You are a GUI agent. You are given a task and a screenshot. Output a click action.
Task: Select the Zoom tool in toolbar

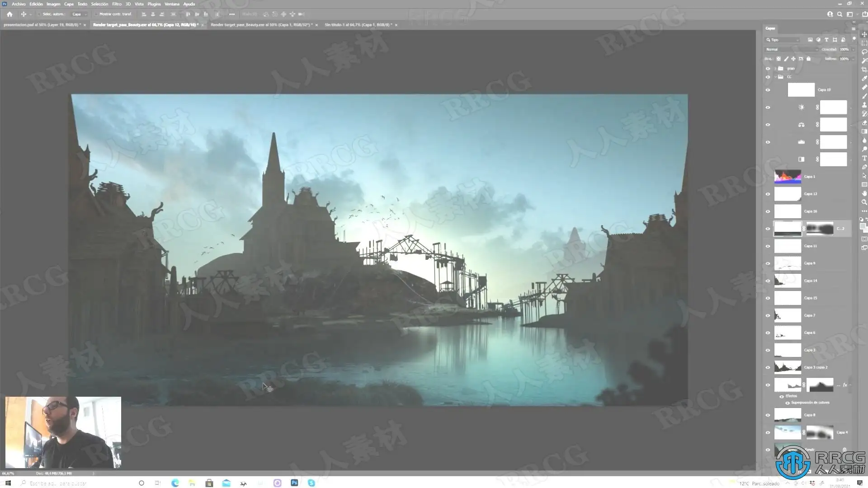(864, 202)
